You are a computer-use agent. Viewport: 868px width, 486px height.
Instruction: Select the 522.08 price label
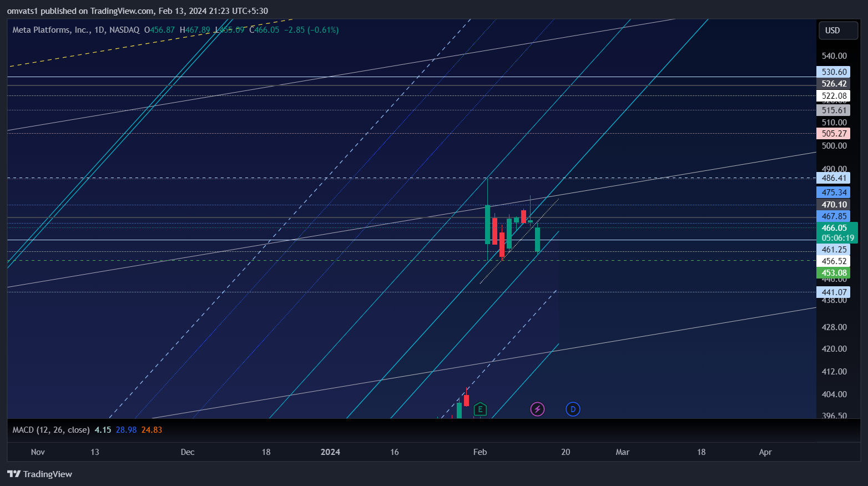pos(834,96)
